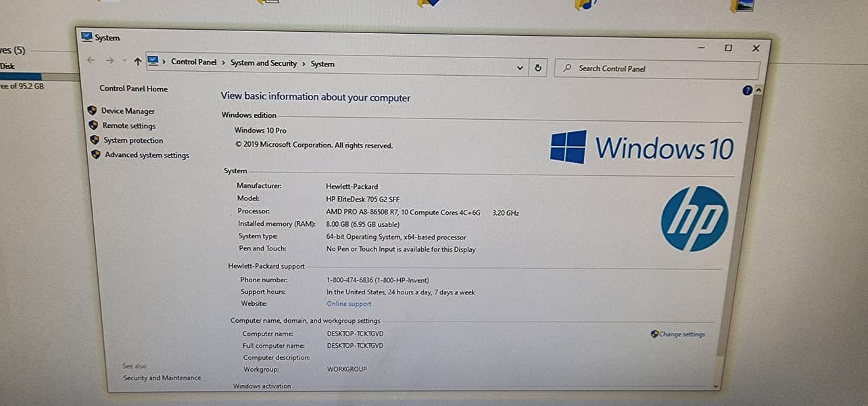868x406 pixels.
Task: Go back using the back arrow
Action: [91, 60]
